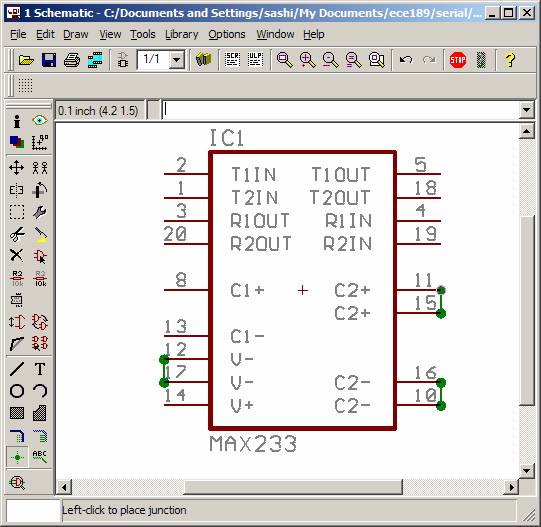The width and height of the screenshot is (541, 527).
Task: Select the Invoke tool
Action: click(x=40, y=344)
